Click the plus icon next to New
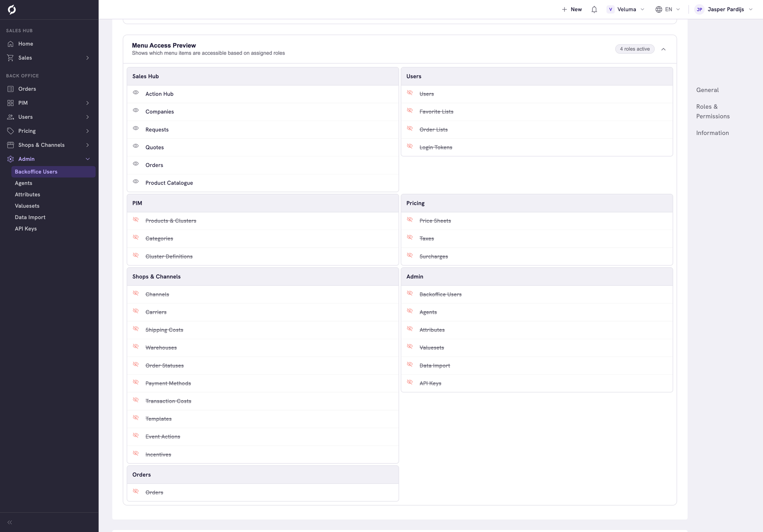763x532 pixels. [564, 9]
